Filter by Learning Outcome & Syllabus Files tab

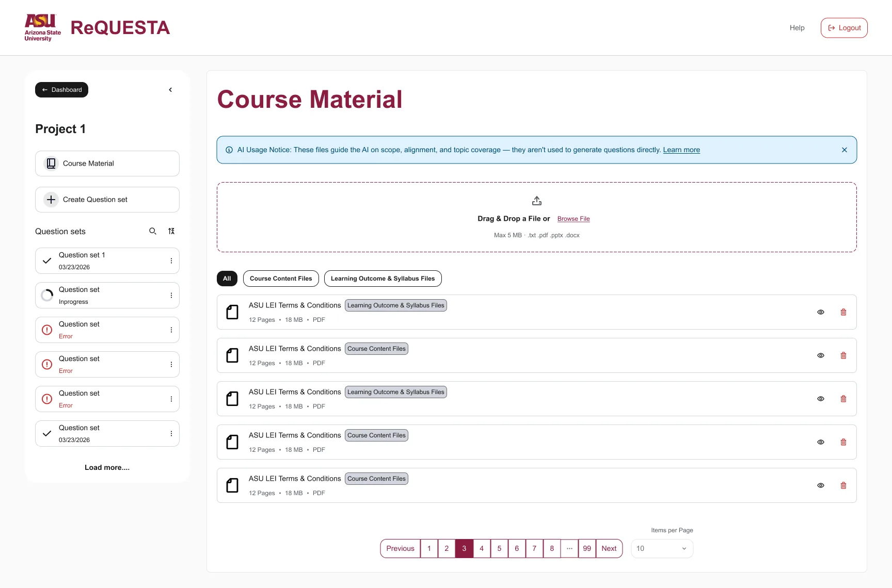click(383, 279)
